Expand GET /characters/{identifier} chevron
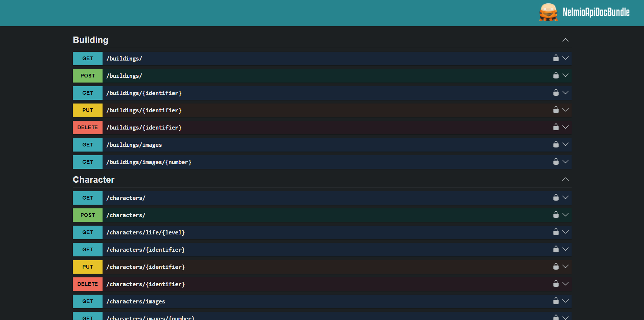The width and height of the screenshot is (644, 320). pyautogui.click(x=565, y=249)
